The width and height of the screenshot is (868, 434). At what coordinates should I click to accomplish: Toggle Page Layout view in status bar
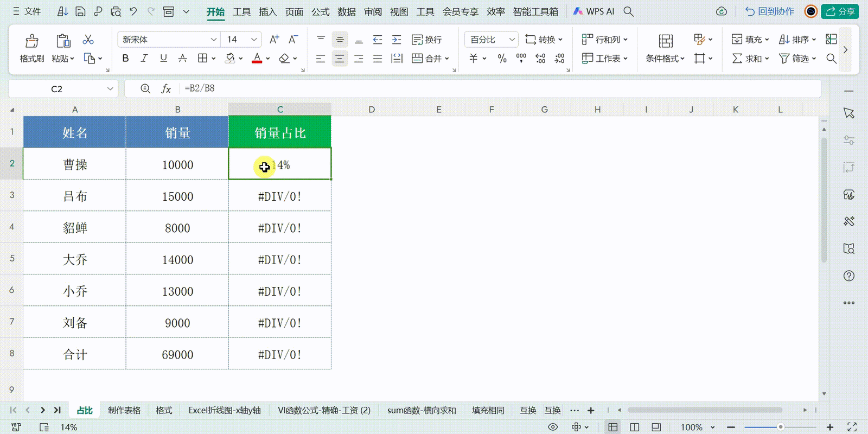pyautogui.click(x=635, y=427)
